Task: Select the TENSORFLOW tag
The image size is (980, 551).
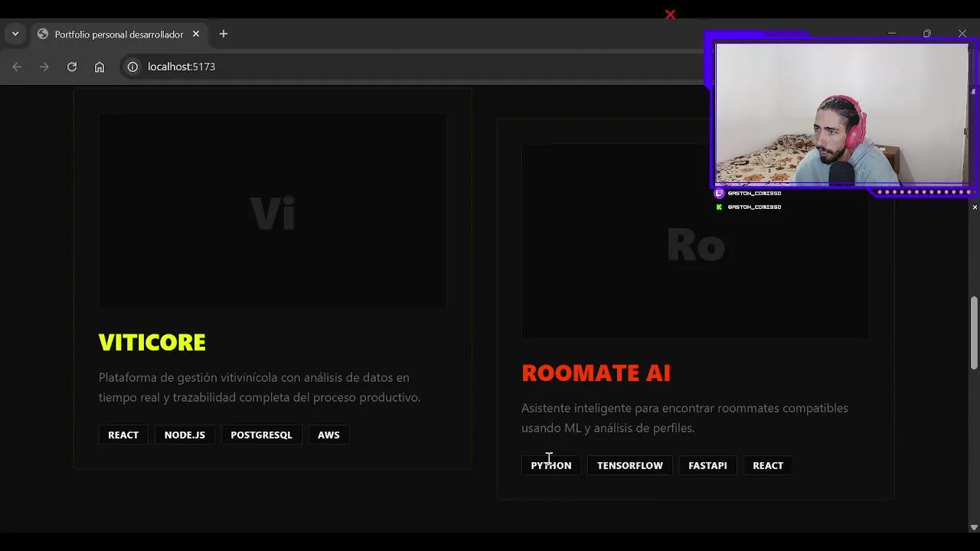Action: point(630,465)
